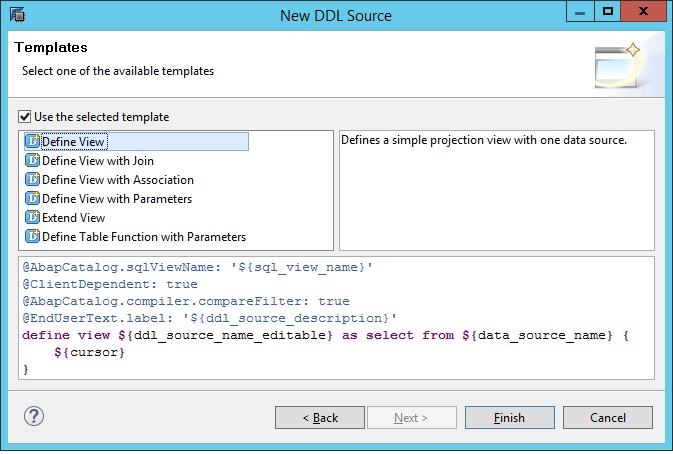The image size is (673, 454).
Task: Maximize the New DDL Source dialog
Action: tap(607, 11)
